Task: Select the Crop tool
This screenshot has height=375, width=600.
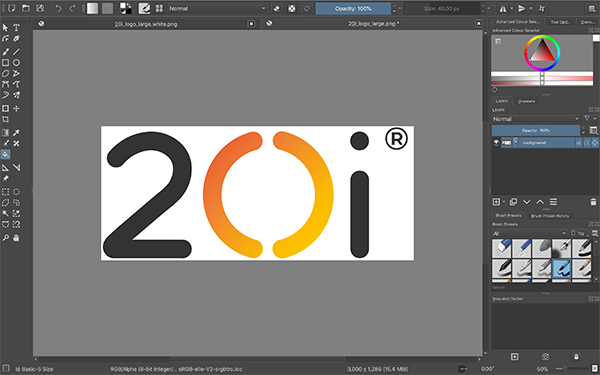Action: [x=5, y=120]
